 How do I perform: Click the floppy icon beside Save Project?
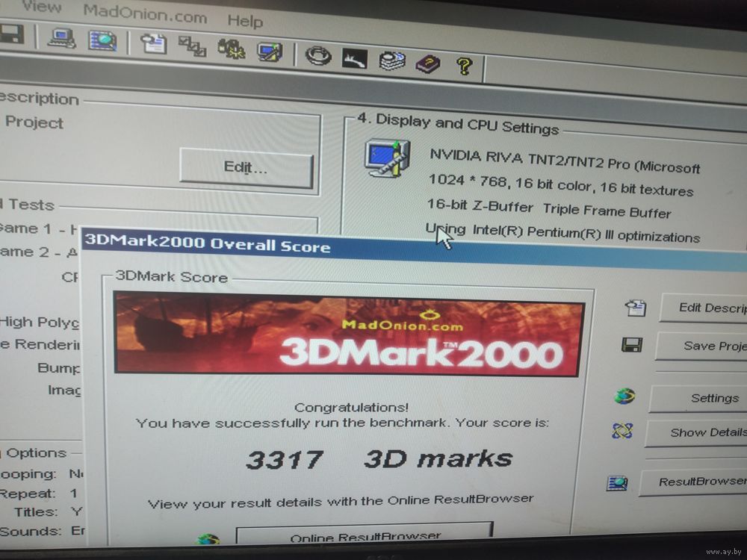click(632, 344)
